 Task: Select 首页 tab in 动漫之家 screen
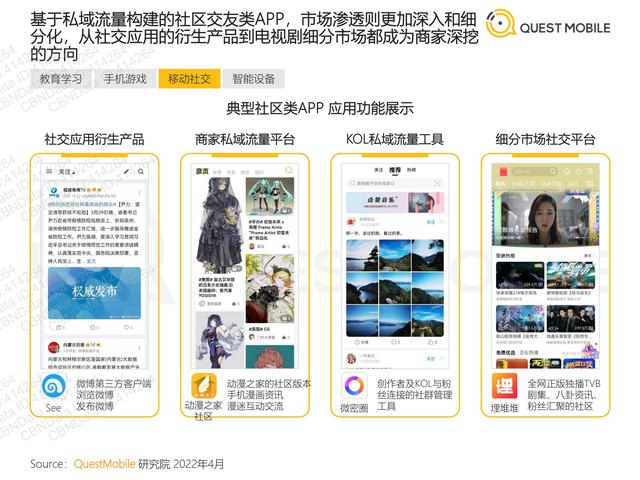click(202, 171)
